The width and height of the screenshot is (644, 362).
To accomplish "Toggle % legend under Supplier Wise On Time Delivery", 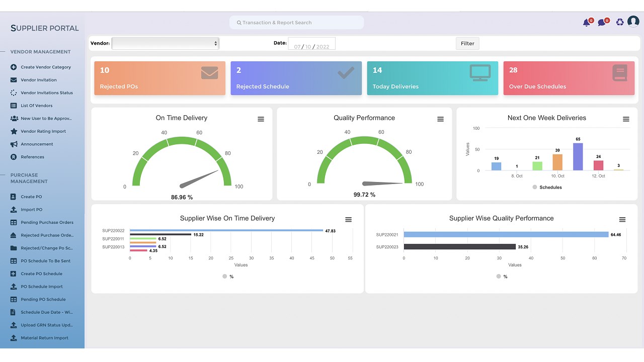I will tap(228, 277).
